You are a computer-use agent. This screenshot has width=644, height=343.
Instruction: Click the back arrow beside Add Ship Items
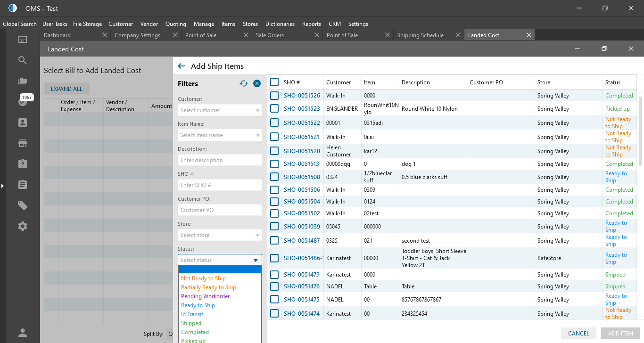182,66
